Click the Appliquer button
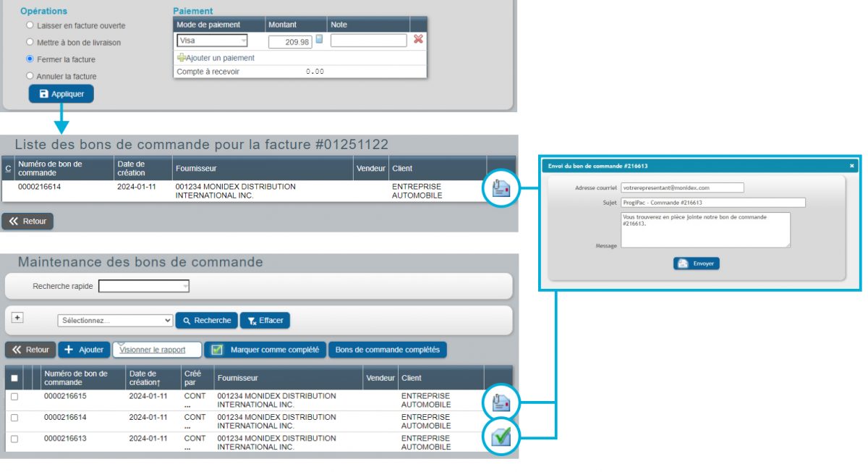 click(61, 94)
